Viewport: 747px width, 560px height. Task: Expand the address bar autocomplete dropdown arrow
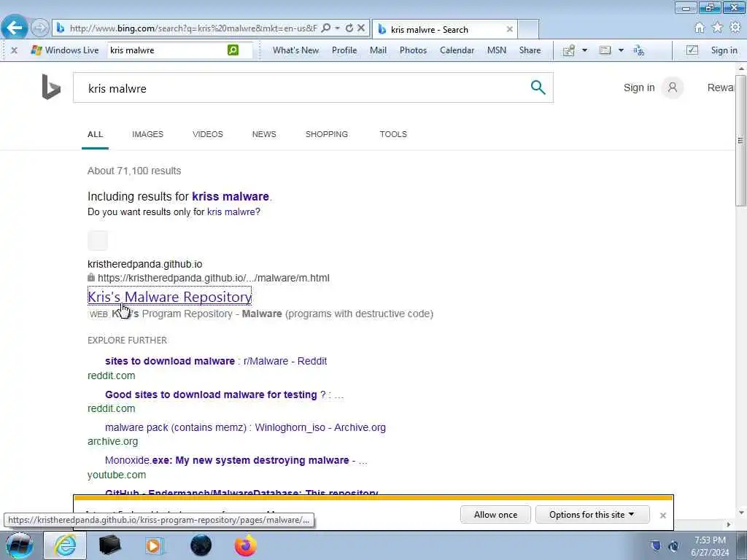coord(337,28)
